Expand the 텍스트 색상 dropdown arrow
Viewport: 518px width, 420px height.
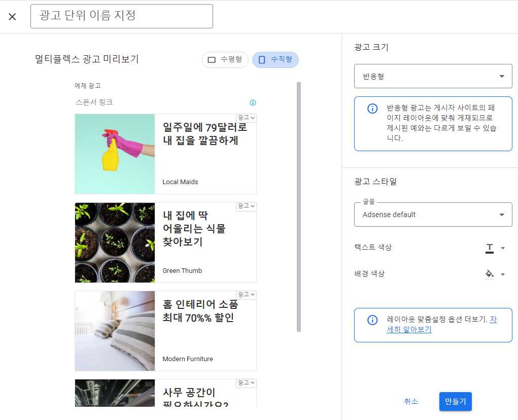tap(503, 248)
